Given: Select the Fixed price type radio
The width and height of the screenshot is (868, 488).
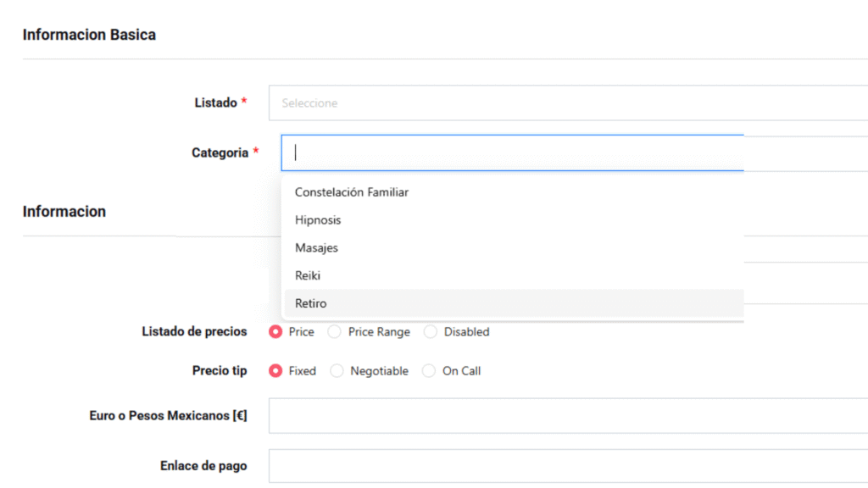Looking at the screenshot, I should (x=275, y=371).
